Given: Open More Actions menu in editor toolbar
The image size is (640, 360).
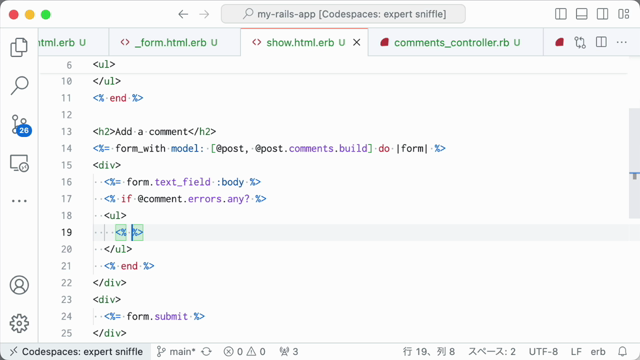Looking at the screenshot, I should (622, 42).
